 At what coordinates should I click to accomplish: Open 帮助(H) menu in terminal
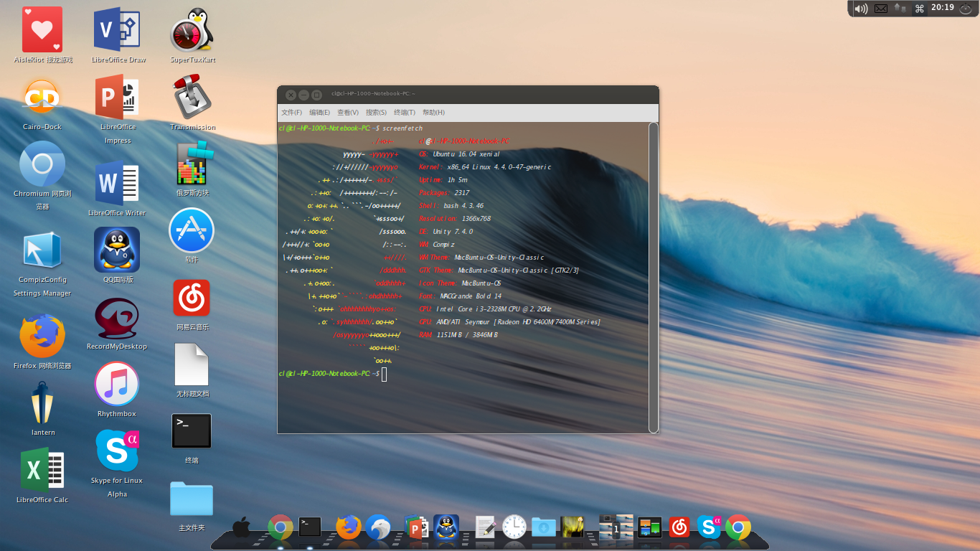coord(433,113)
